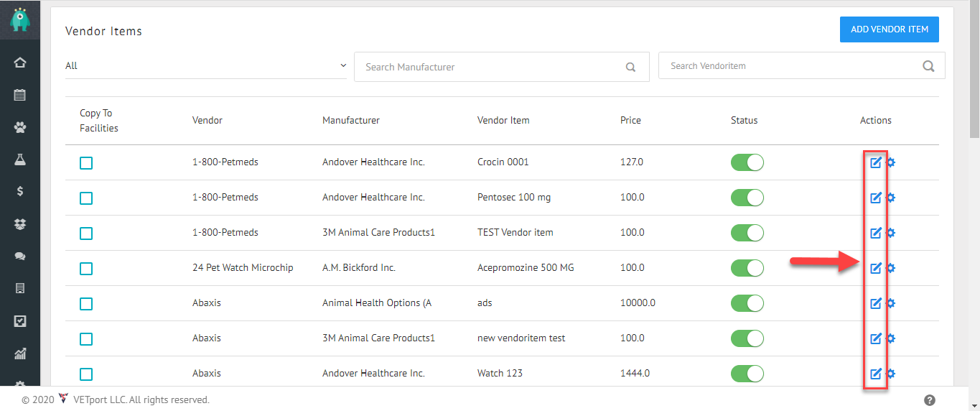
Task: Click the 10000.0 price cell
Action: coord(638,303)
